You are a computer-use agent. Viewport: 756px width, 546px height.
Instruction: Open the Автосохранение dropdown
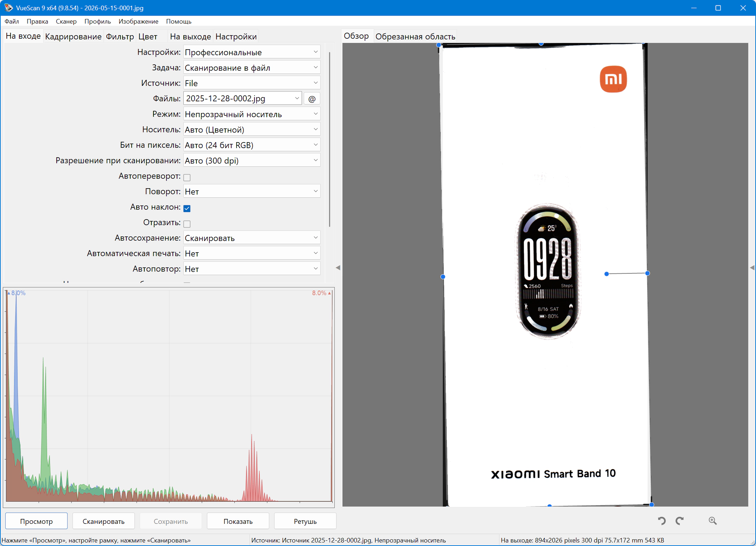pyautogui.click(x=252, y=238)
